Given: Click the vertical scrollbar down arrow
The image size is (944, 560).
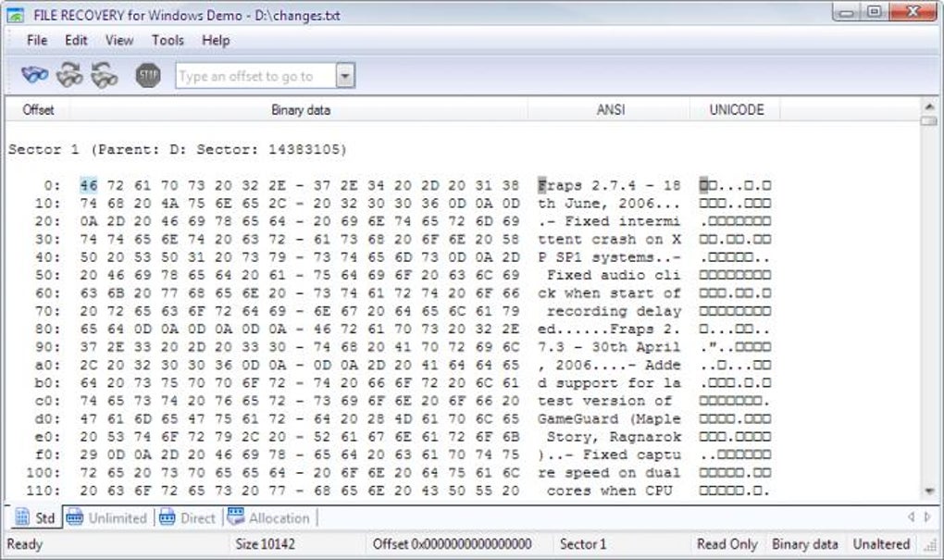Looking at the screenshot, I should [x=929, y=492].
